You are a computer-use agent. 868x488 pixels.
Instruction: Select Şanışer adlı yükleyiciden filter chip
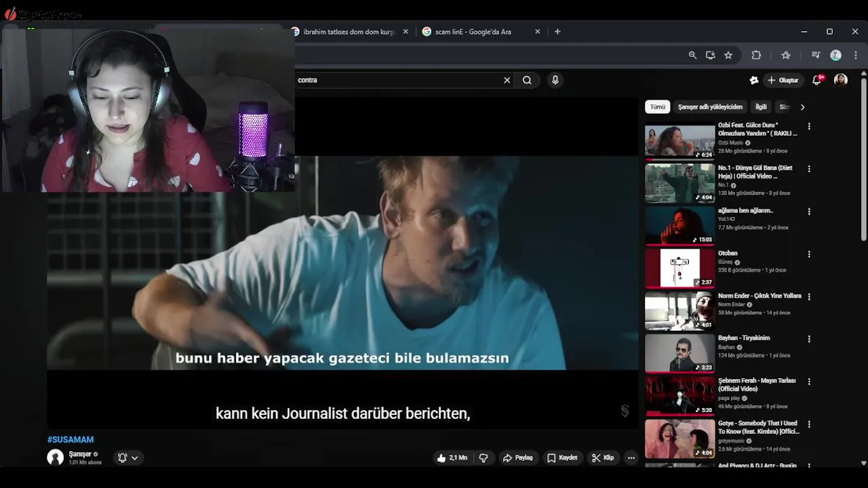coord(710,107)
